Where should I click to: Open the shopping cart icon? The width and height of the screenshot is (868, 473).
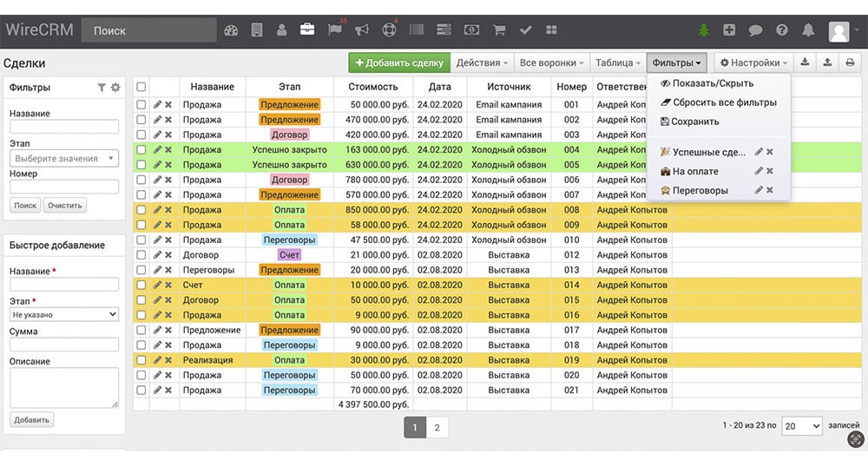(x=499, y=30)
